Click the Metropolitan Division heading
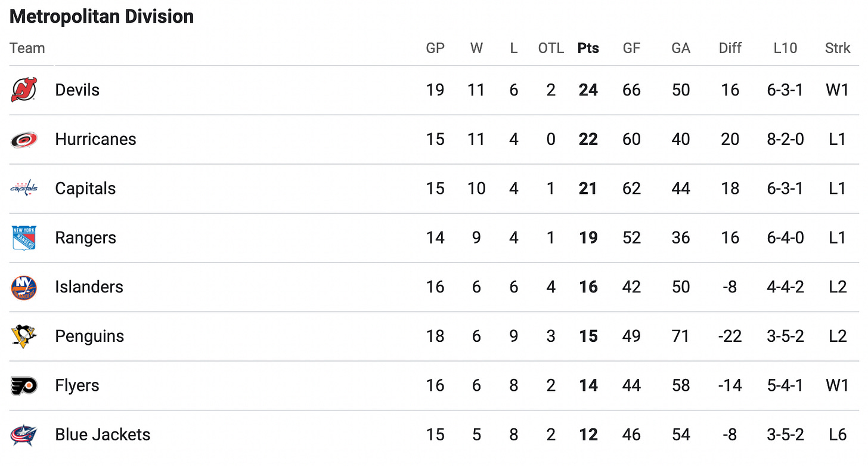 click(x=102, y=16)
